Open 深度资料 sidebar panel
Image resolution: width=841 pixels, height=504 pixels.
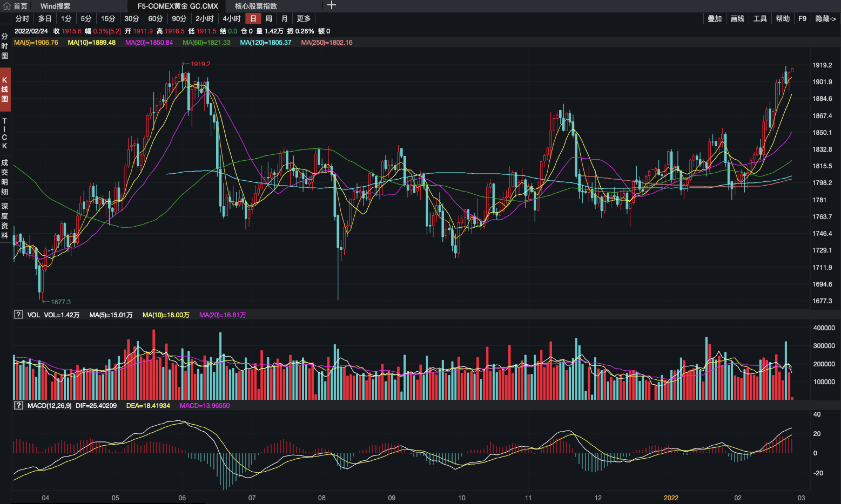5,221
